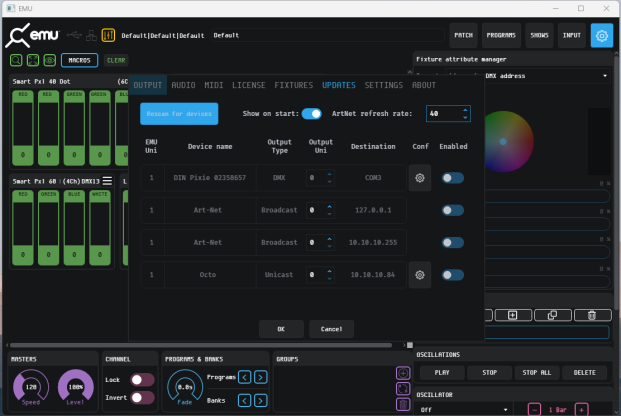This screenshot has height=416, width=621.
Task: Click the Speed master dial
Action: tap(31, 386)
